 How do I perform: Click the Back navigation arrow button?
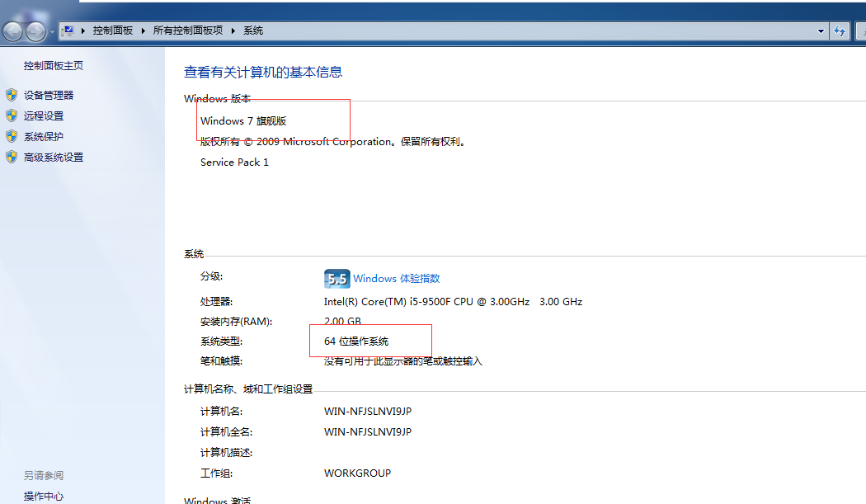point(13,31)
